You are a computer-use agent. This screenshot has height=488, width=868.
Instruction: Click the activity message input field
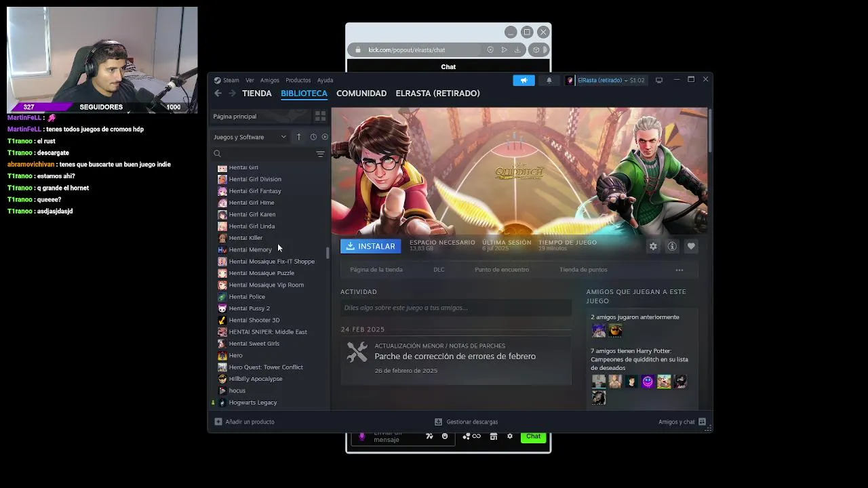click(456, 308)
